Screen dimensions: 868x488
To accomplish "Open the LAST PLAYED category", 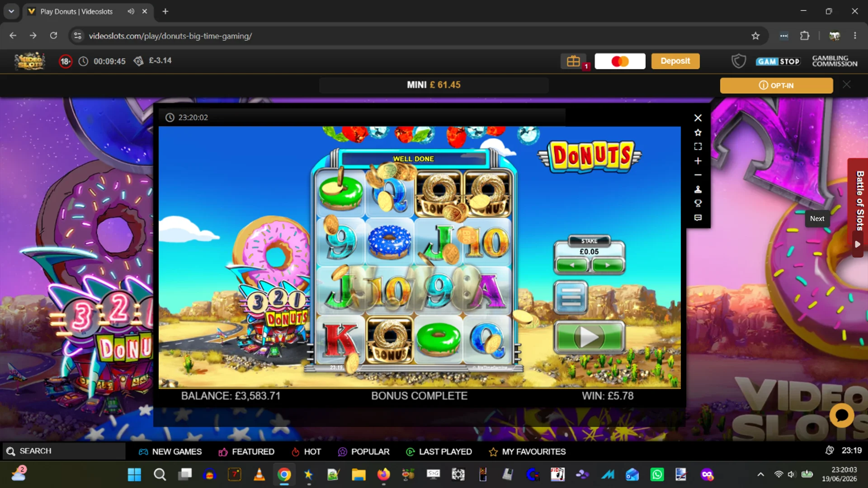I will click(x=439, y=452).
